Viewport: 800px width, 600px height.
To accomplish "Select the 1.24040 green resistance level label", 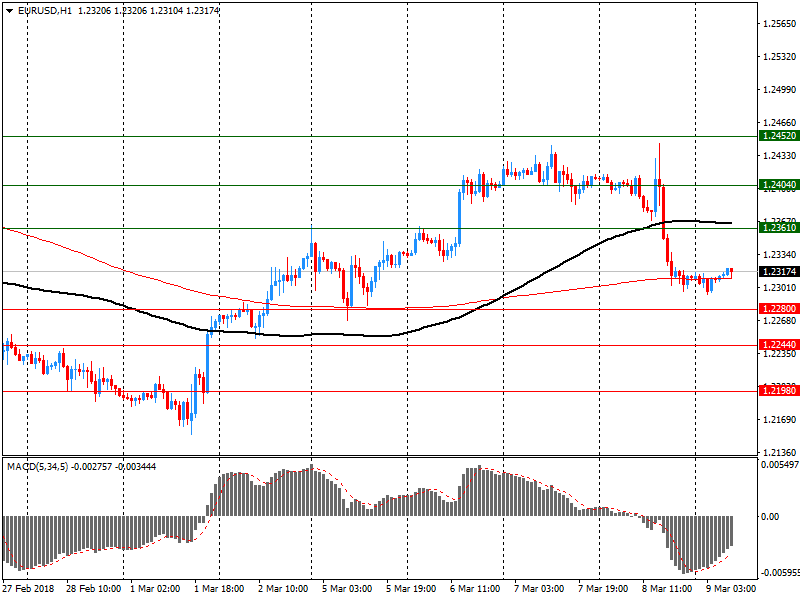I will click(x=779, y=185).
